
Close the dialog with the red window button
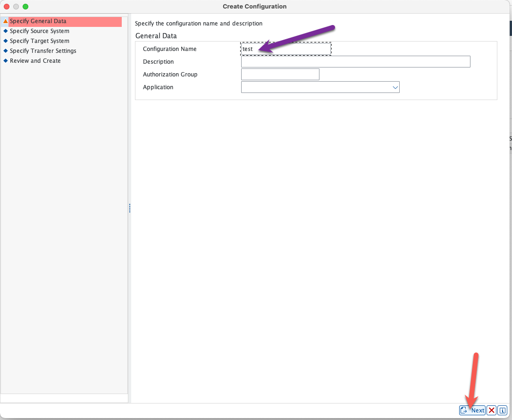[x=7, y=7]
